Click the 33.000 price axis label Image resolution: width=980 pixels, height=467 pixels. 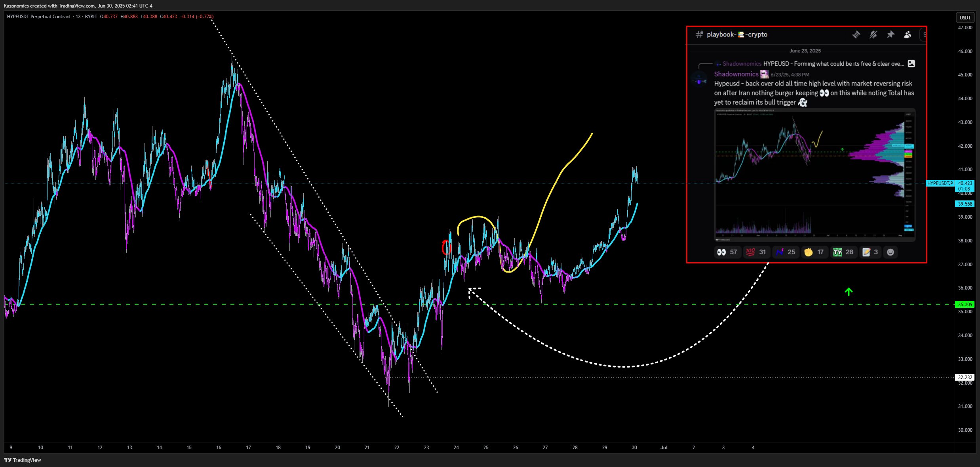point(965,359)
